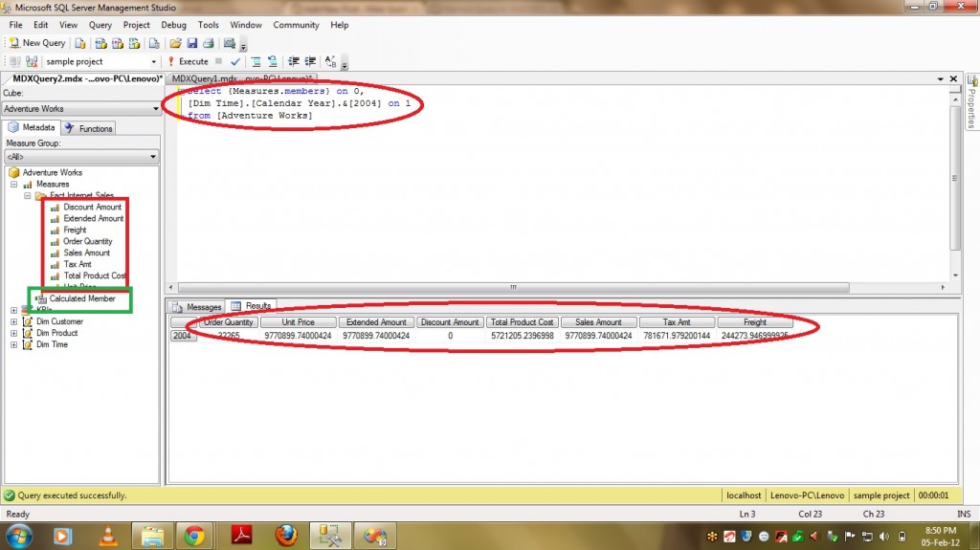Click the Save icon in toolbar
Image resolution: width=980 pixels, height=550 pixels.
[x=191, y=43]
